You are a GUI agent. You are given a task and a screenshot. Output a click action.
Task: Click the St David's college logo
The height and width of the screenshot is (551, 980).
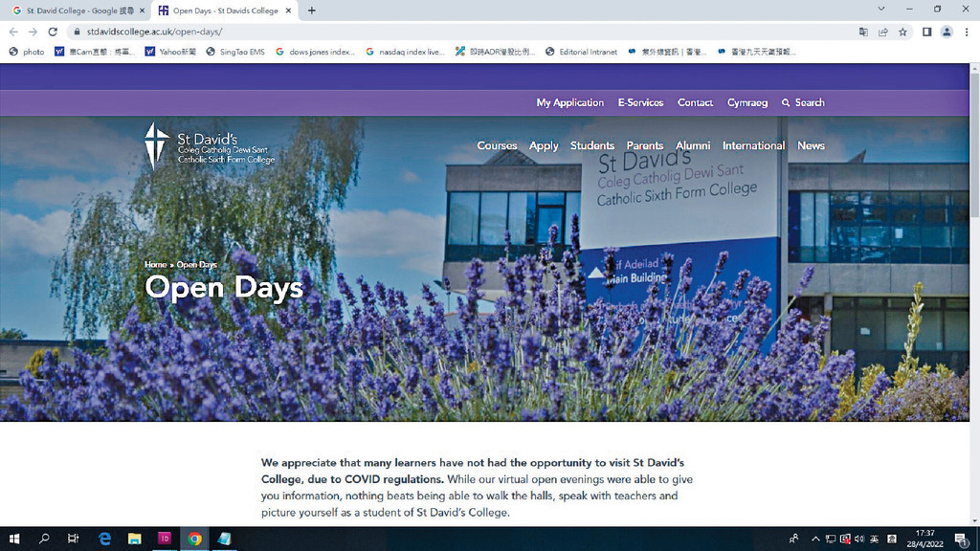click(x=210, y=146)
